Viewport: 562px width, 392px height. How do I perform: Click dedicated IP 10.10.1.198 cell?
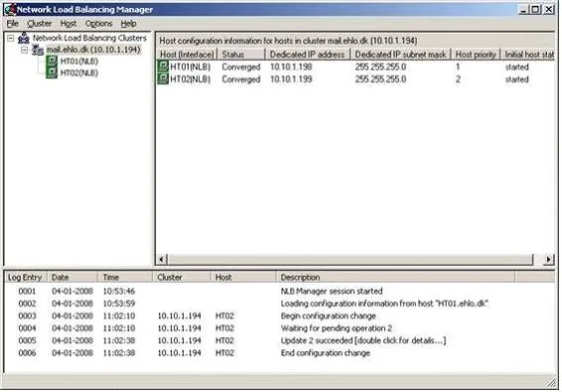[291, 67]
